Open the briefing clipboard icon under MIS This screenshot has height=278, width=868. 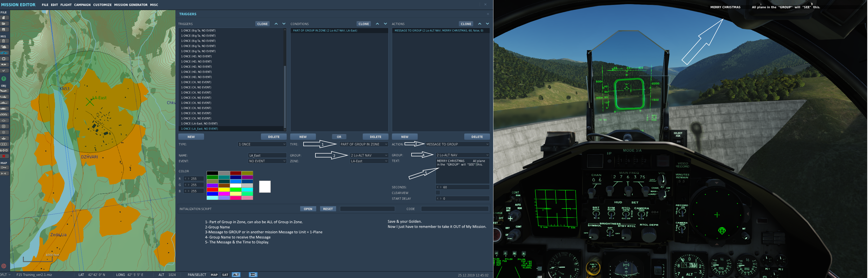pos(4,41)
